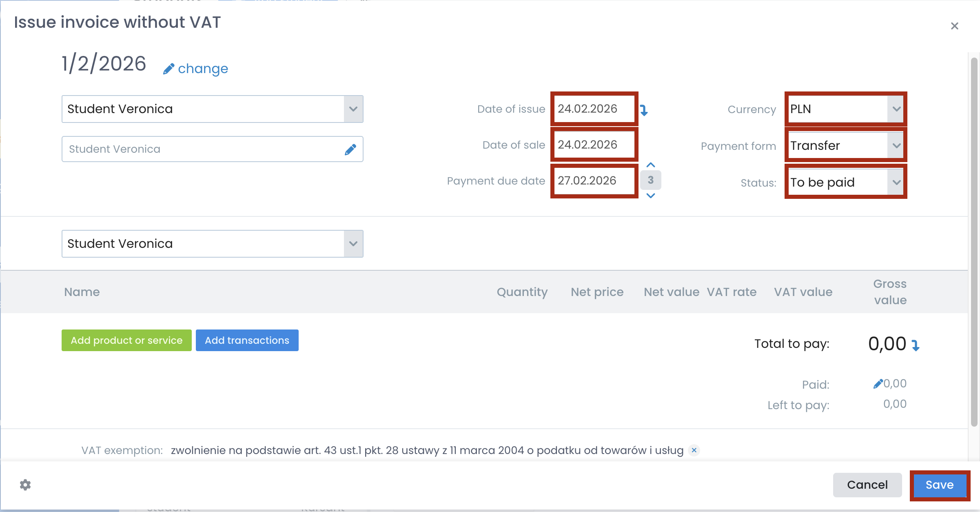Increase payment due days with up chevron
The image size is (980, 512).
651,165
